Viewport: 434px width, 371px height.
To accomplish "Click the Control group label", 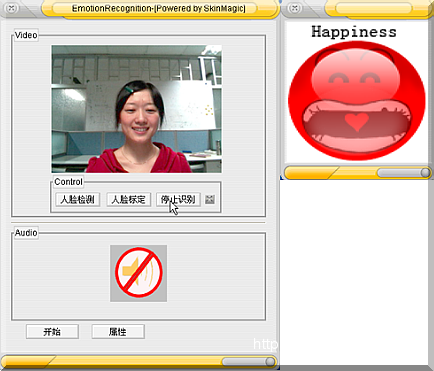I will pyautogui.click(x=68, y=182).
